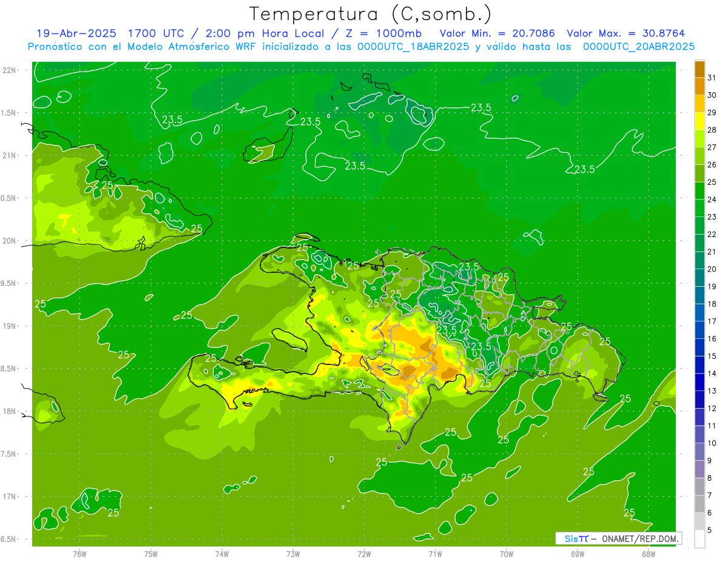Click the purple legend swatch between 8 and 9
The width and height of the screenshot is (728, 562).
[x=699, y=469]
